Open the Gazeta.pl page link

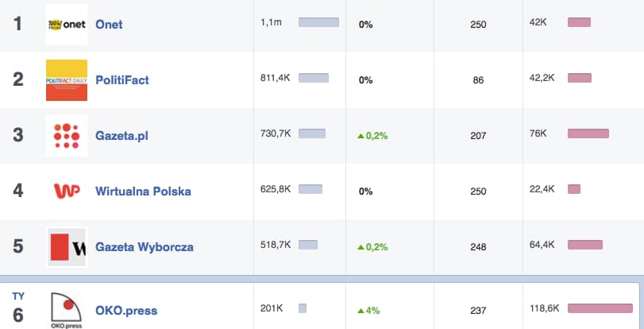pyautogui.click(x=121, y=136)
